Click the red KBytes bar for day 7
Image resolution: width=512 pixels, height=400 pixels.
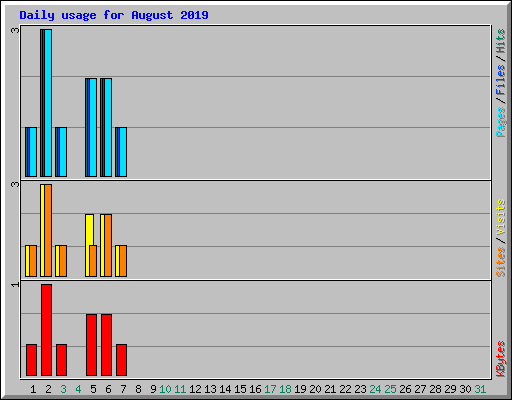(x=121, y=360)
